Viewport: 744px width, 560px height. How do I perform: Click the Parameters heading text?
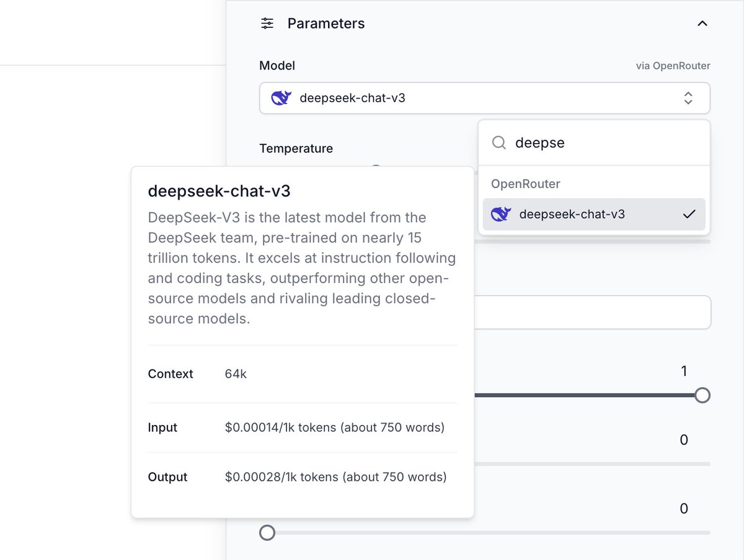pos(326,24)
